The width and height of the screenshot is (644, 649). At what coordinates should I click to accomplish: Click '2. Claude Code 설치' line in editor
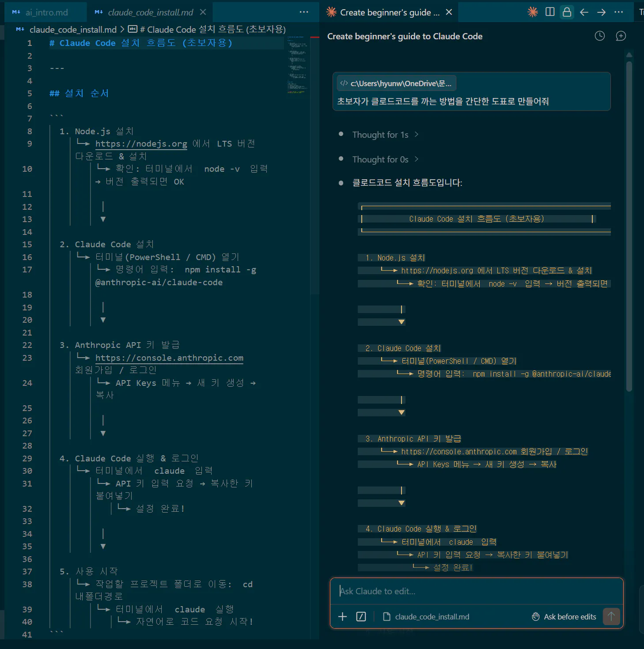tap(106, 245)
